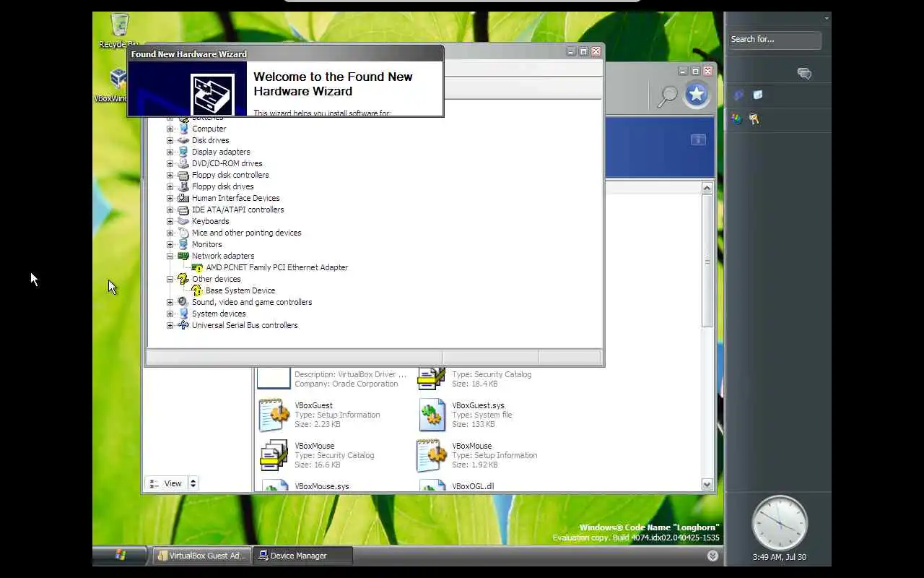Open the View dropdown arrow in Explorer window
The width and height of the screenshot is (924, 578).
coord(193,483)
